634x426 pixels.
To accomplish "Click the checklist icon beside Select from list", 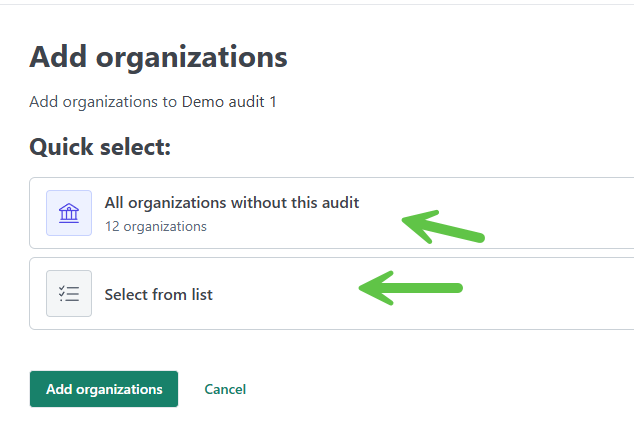I will pos(69,294).
